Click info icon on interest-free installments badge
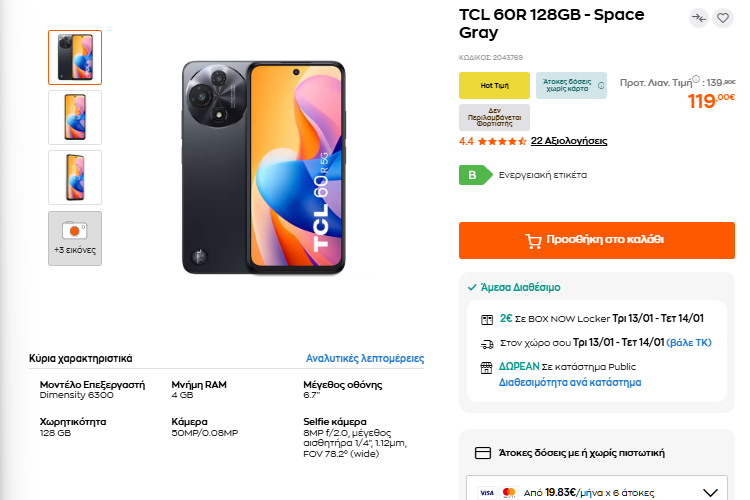The width and height of the screenshot is (750, 500). (601, 85)
